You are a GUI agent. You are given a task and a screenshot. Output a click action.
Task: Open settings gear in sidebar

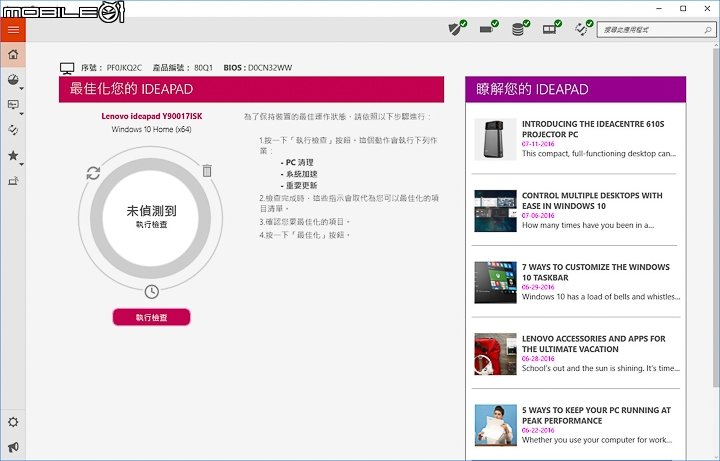(x=13, y=422)
